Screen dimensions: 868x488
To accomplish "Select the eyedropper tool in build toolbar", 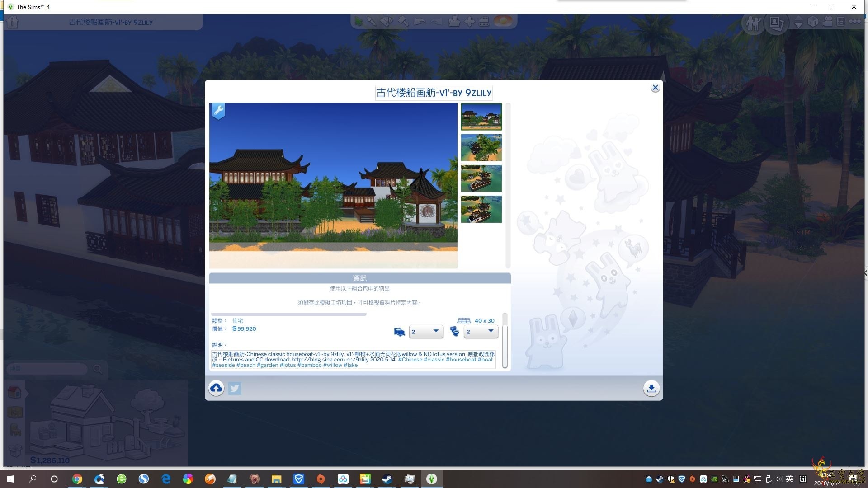I will pyautogui.click(x=372, y=22).
